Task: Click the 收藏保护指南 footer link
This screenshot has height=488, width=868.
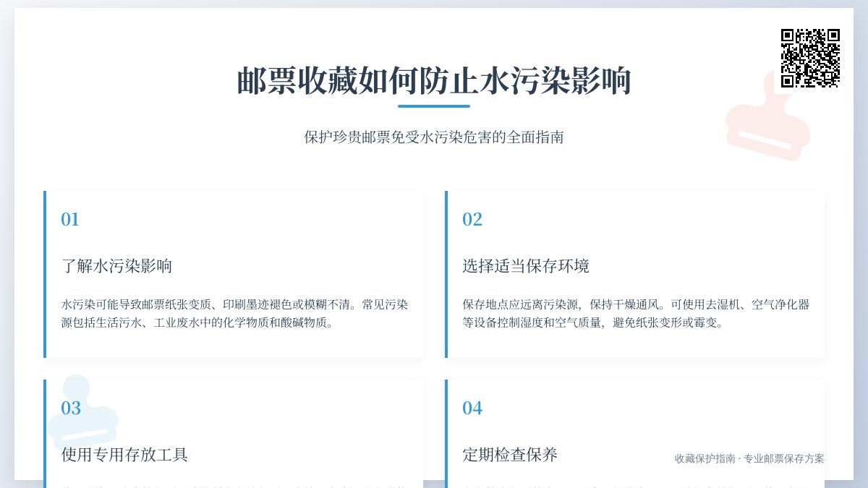Action: (x=749, y=458)
